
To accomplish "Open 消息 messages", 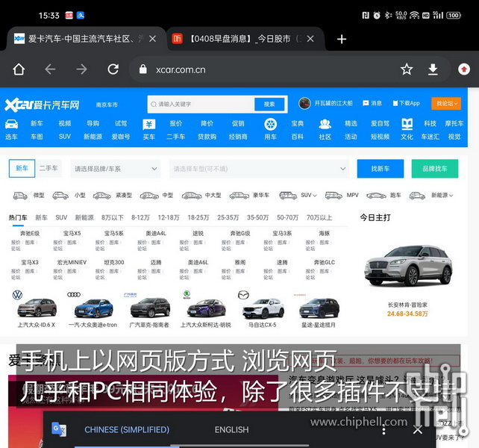I will 372,103.
